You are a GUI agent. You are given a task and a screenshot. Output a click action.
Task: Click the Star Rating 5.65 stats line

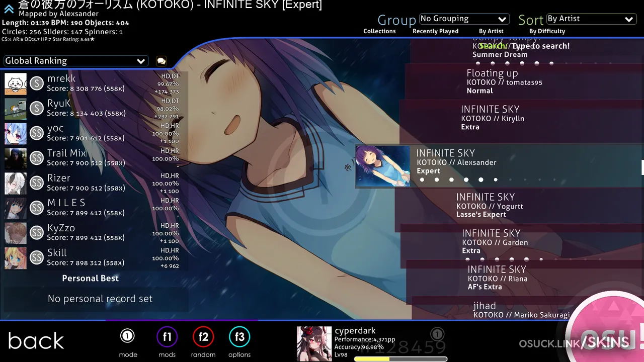[x=48, y=39]
